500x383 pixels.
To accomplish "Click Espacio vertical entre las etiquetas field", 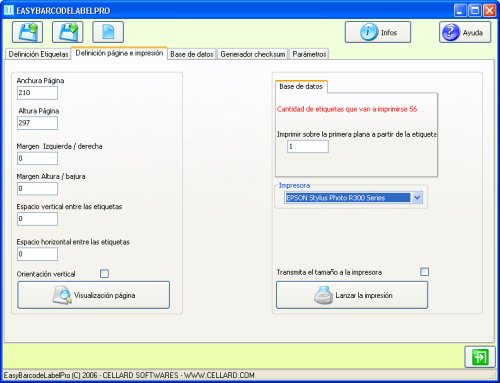I will point(37,219).
